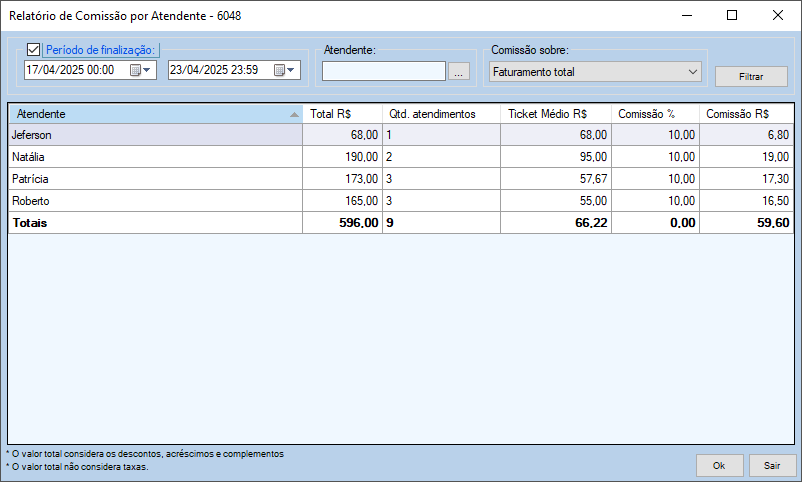Open the start date calendar icon

pos(135,70)
